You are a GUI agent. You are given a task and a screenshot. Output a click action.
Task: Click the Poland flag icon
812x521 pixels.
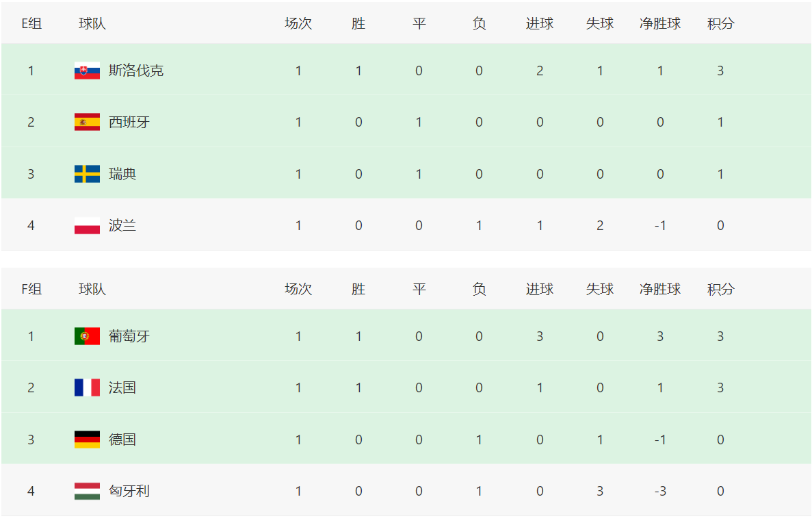[87, 225]
